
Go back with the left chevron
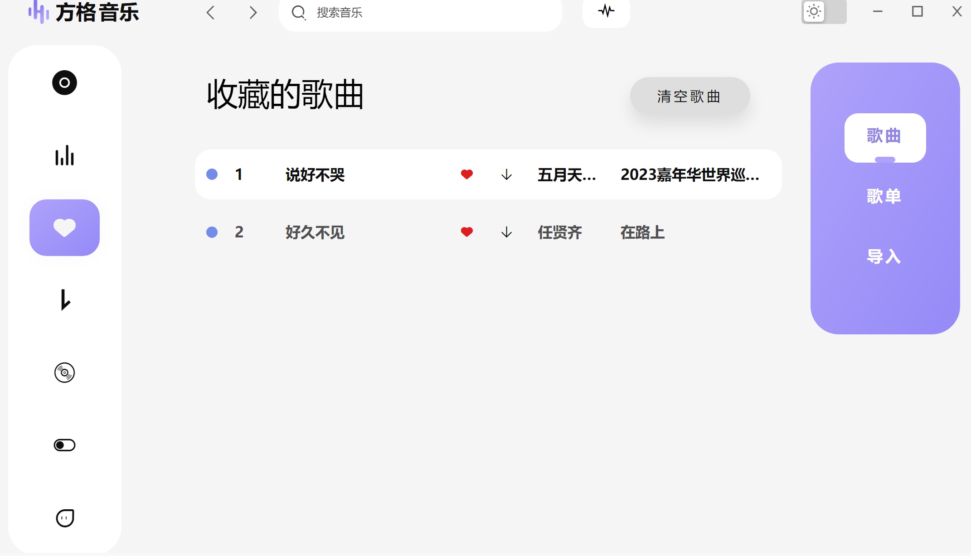[210, 12]
